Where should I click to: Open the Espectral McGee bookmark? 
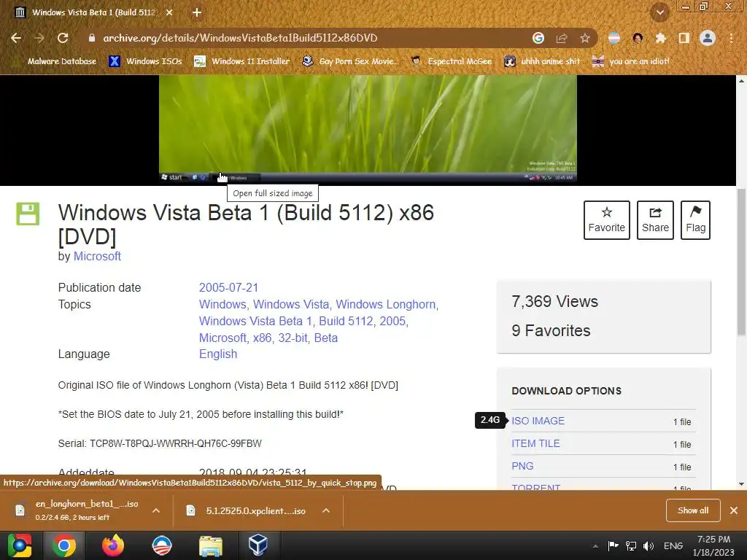452,61
